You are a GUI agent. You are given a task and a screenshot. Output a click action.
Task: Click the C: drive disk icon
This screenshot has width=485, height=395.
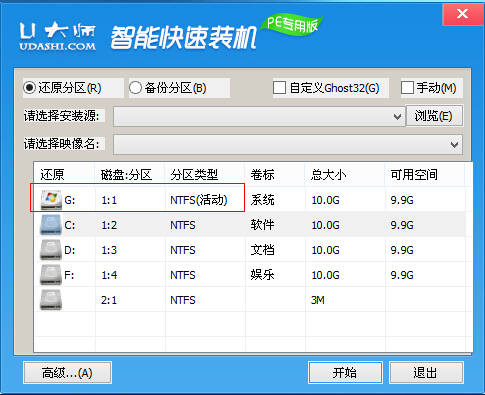(51, 225)
